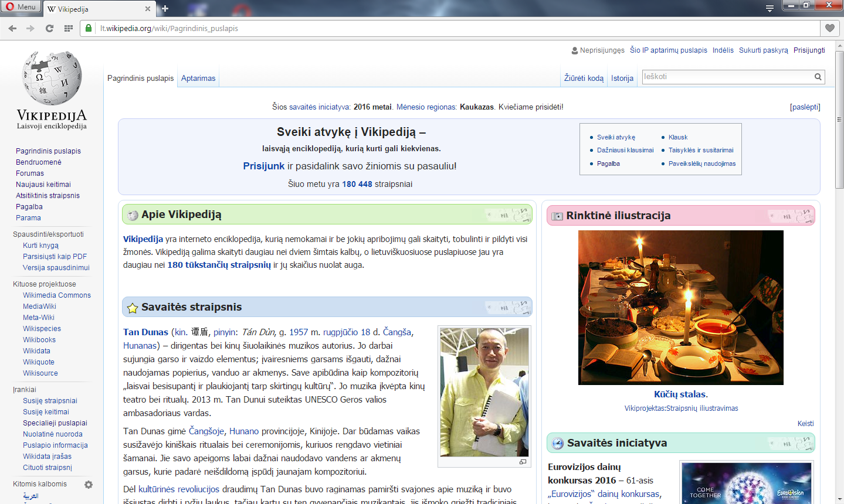Open a new tab with plus button
The width and height of the screenshot is (844, 504).
(x=165, y=8)
